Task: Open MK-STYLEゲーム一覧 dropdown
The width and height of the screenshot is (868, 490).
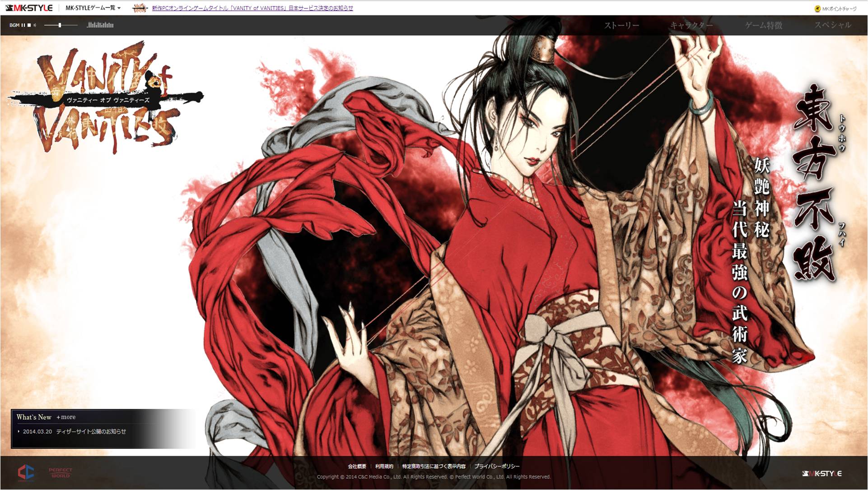Action: pos(93,8)
